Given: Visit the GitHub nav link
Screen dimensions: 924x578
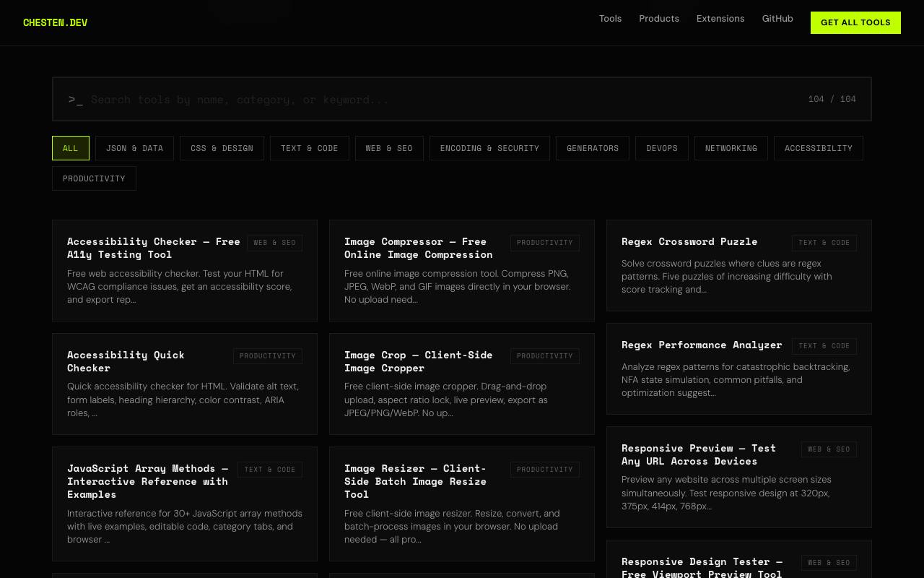Looking at the screenshot, I should coord(777,19).
